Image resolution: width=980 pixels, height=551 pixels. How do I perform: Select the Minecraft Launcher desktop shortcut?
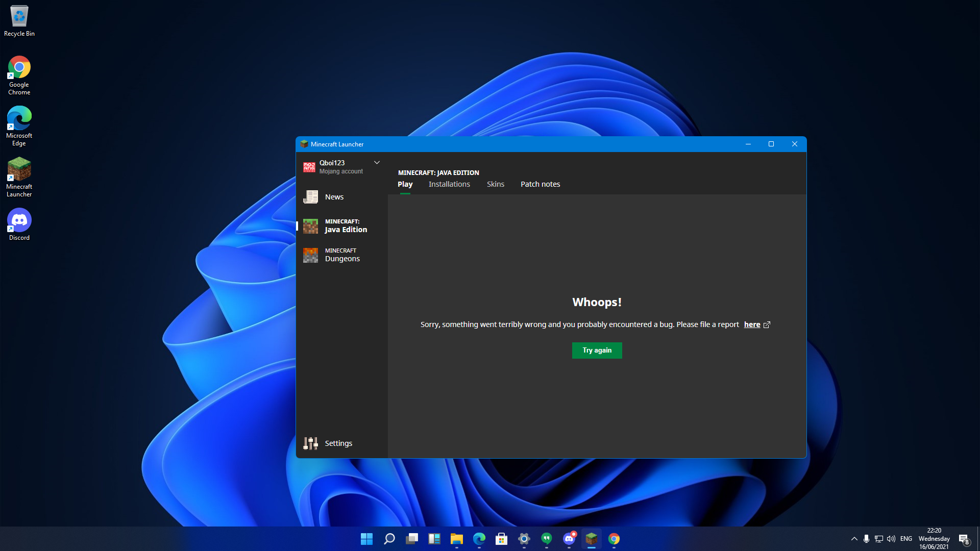click(x=19, y=177)
